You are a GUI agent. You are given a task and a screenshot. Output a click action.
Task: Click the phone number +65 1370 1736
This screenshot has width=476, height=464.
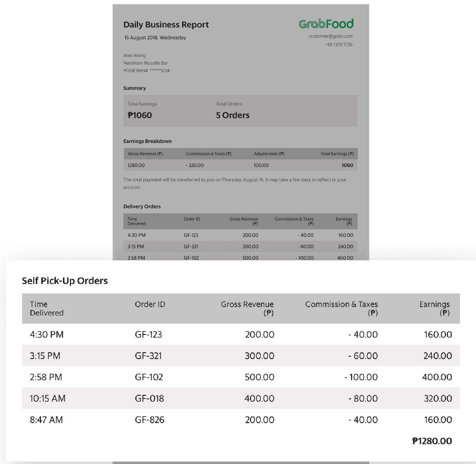(x=339, y=45)
